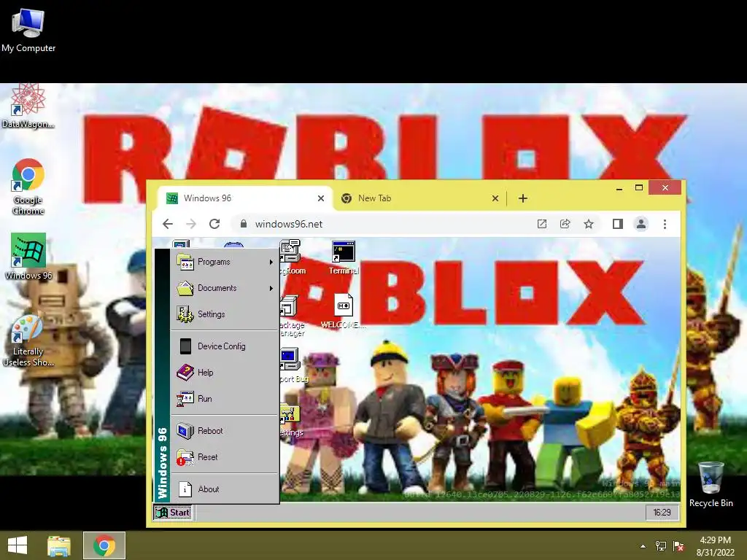Choose Run from the start menu
The width and height of the screenshot is (747, 560).
pyautogui.click(x=225, y=399)
